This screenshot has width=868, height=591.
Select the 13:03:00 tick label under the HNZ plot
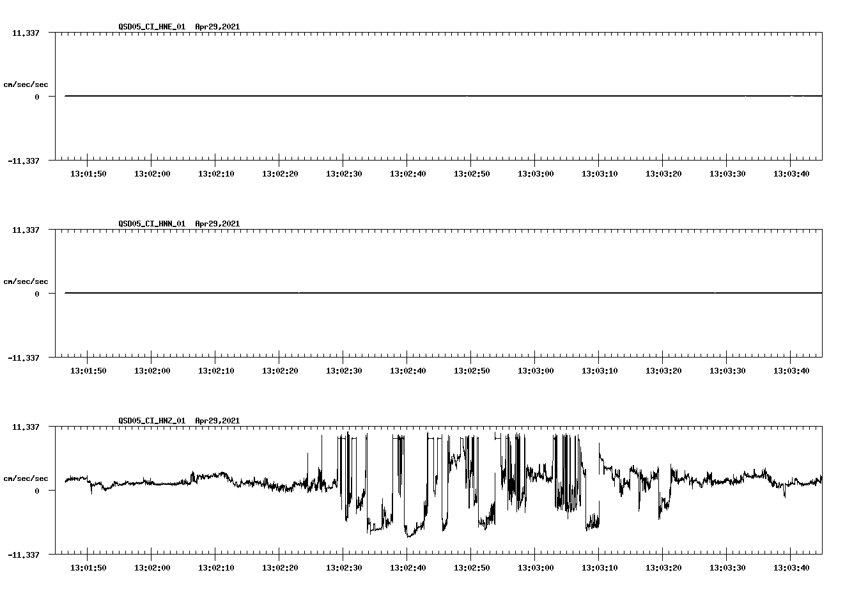tap(537, 567)
